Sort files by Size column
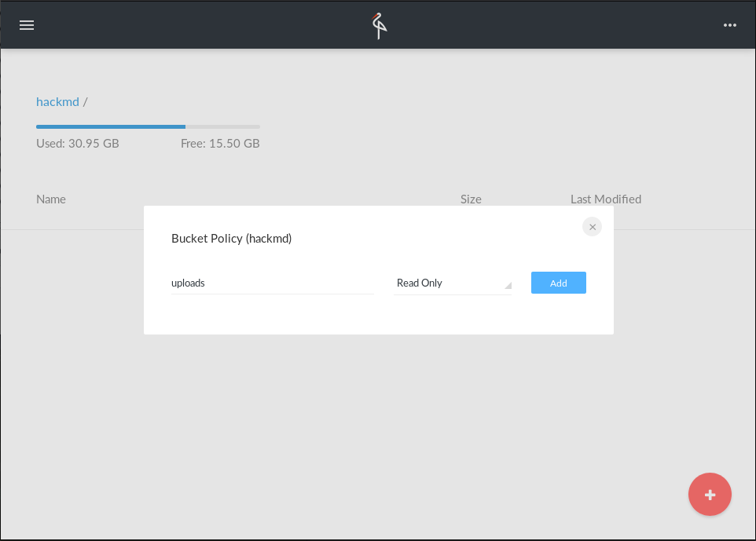The height and width of the screenshot is (541, 756). tap(471, 199)
